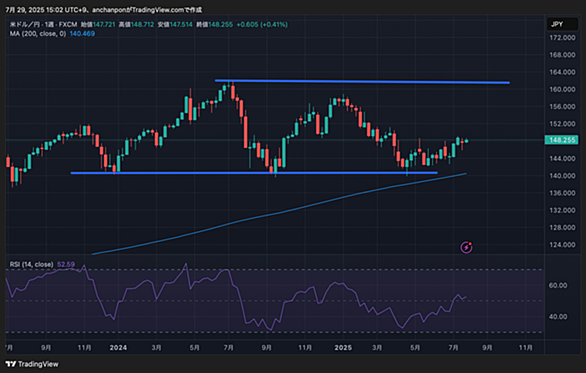
Task: Select the 米ドル/円 · 1週 · FXCM symbol legend
Action: (43, 25)
